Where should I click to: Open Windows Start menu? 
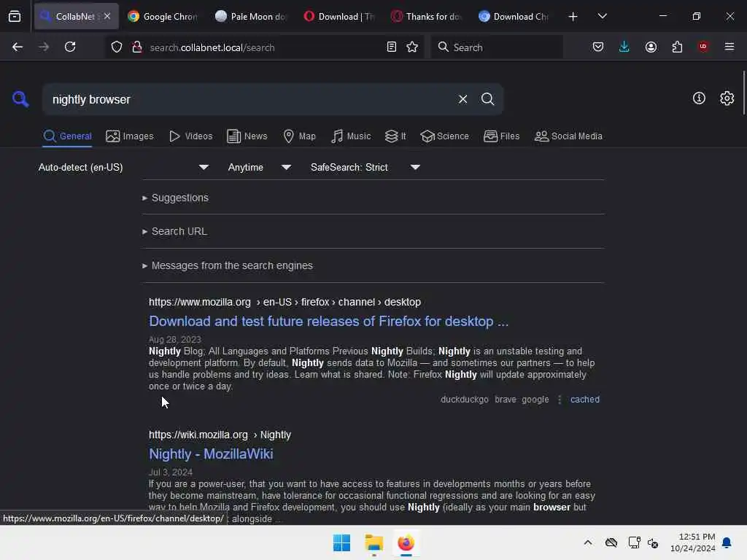tap(341, 542)
